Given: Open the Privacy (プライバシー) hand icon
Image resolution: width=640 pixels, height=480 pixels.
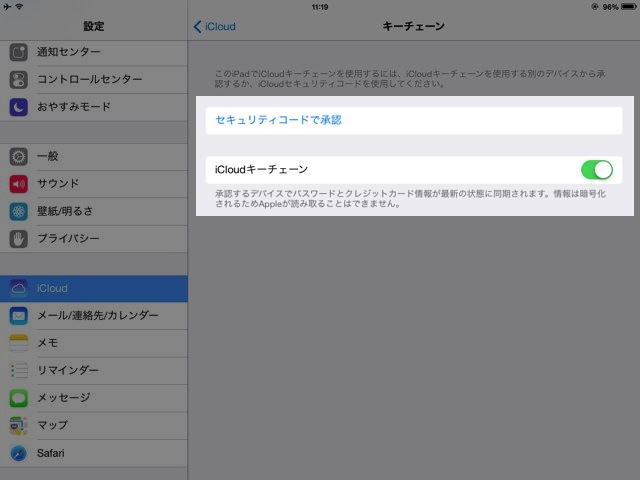Looking at the screenshot, I should (18, 239).
